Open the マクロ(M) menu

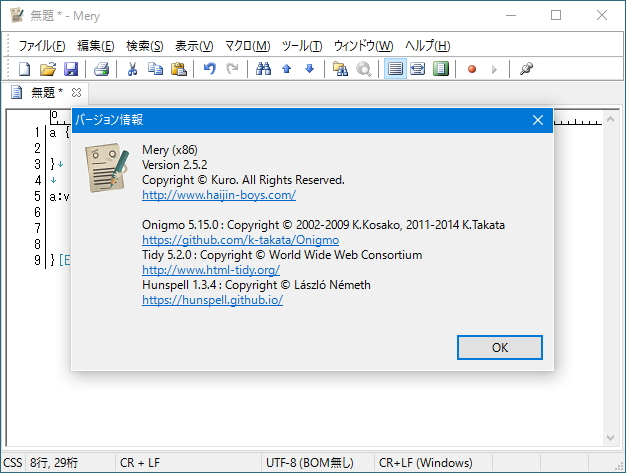coord(248,46)
